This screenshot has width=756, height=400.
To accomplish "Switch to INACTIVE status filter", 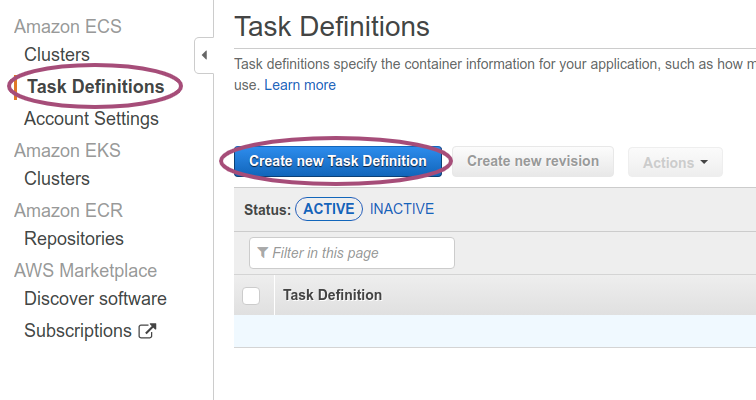I will pos(402,209).
